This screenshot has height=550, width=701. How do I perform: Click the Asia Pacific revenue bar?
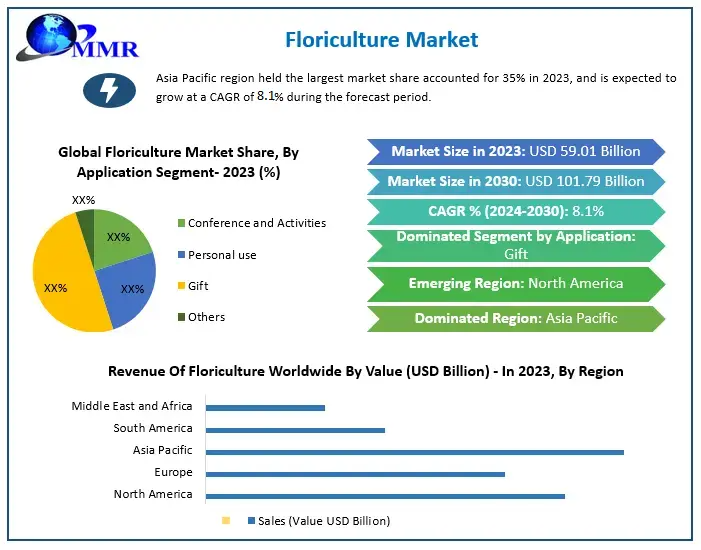pos(414,452)
